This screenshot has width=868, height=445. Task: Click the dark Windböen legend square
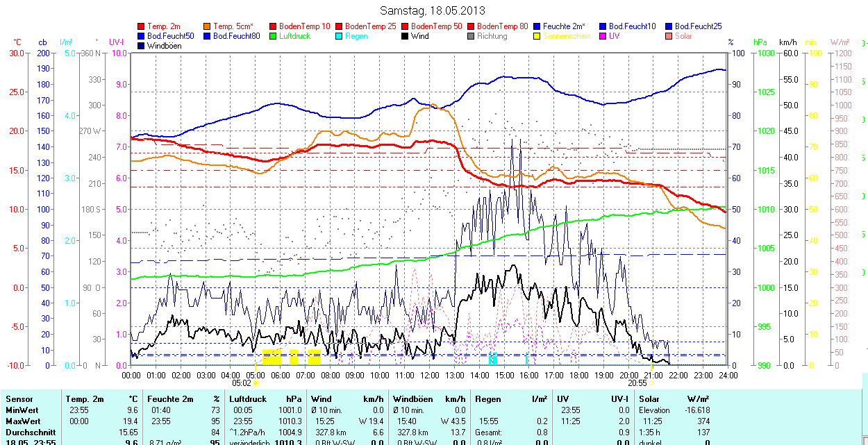tap(142, 46)
